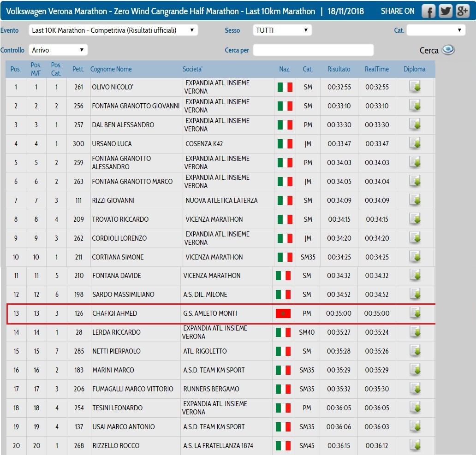The width and height of the screenshot is (476, 455).
Task: Sort by Risultato column header
Action: coord(339,69)
